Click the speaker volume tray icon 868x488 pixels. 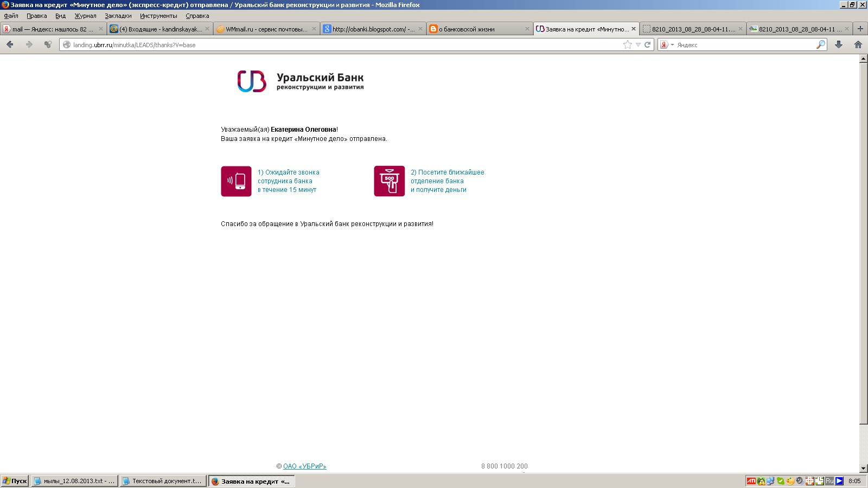(800, 481)
